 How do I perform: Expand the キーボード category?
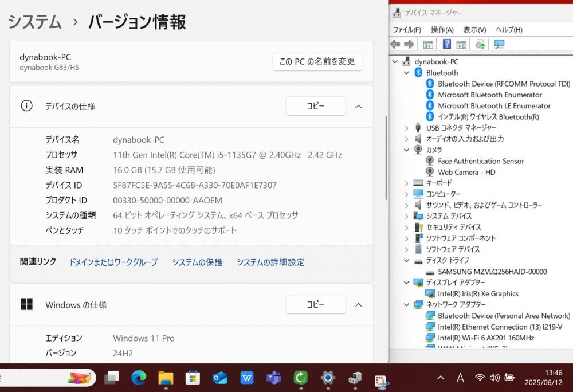pos(406,183)
